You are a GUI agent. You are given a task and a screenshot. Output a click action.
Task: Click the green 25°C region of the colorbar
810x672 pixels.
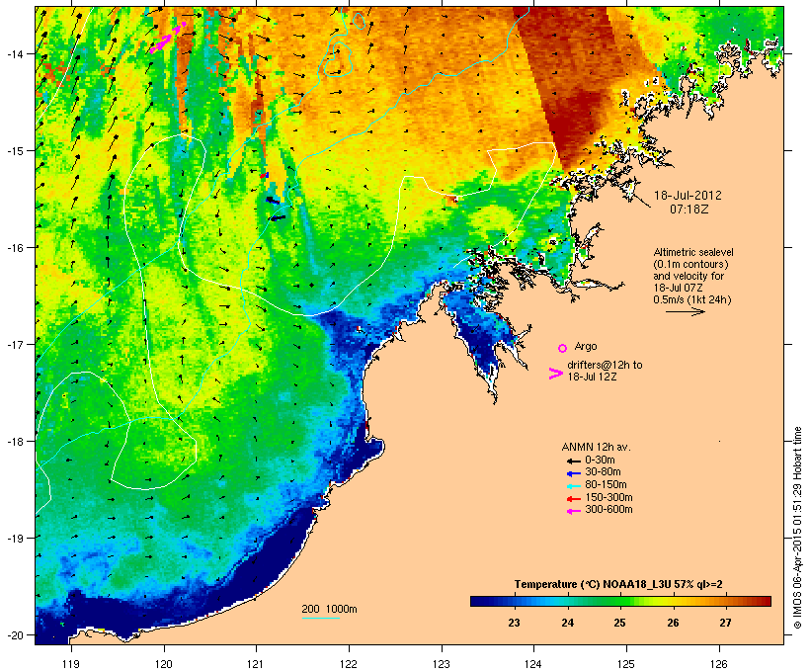click(620, 601)
